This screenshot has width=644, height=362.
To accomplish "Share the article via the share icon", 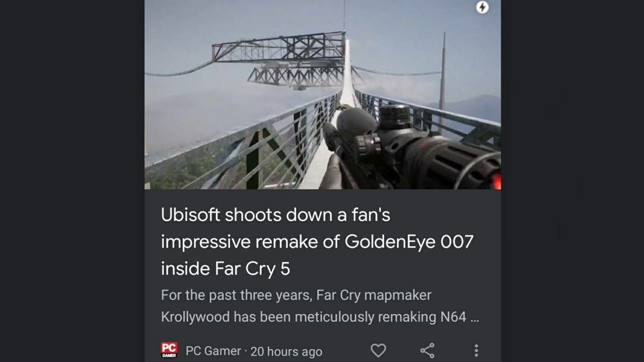I will pos(427,350).
